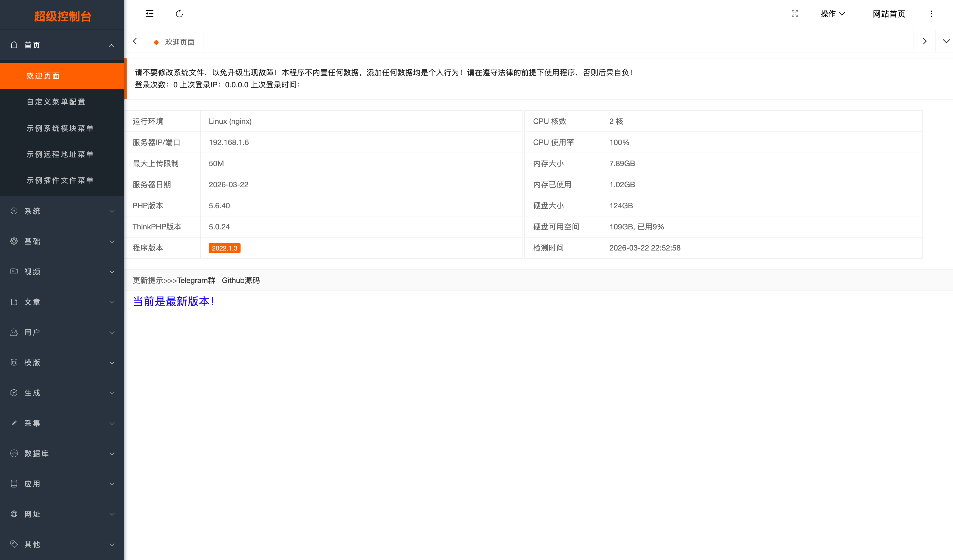953x560 pixels.
Task: Open the vertical three-dot more menu
Action: (x=931, y=14)
